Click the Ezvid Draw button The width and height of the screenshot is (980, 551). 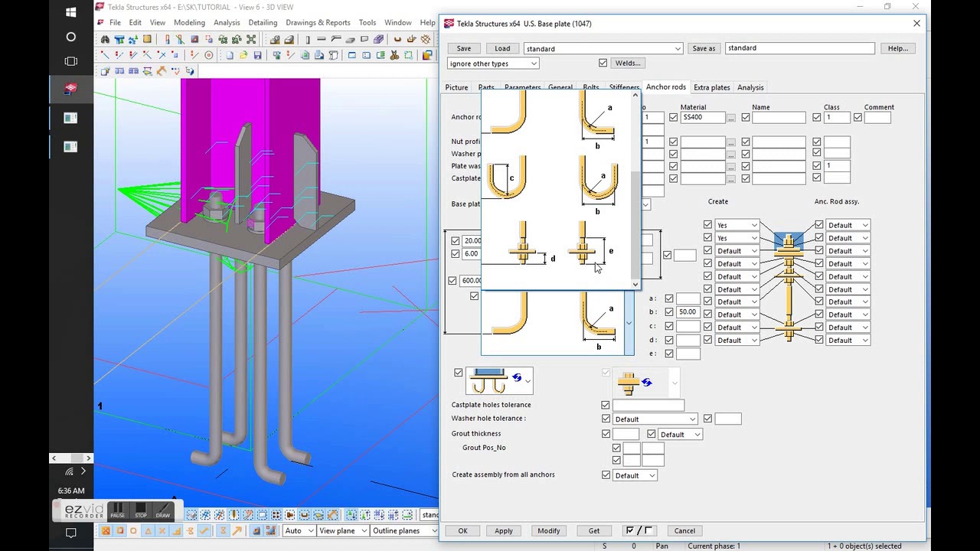162,510
